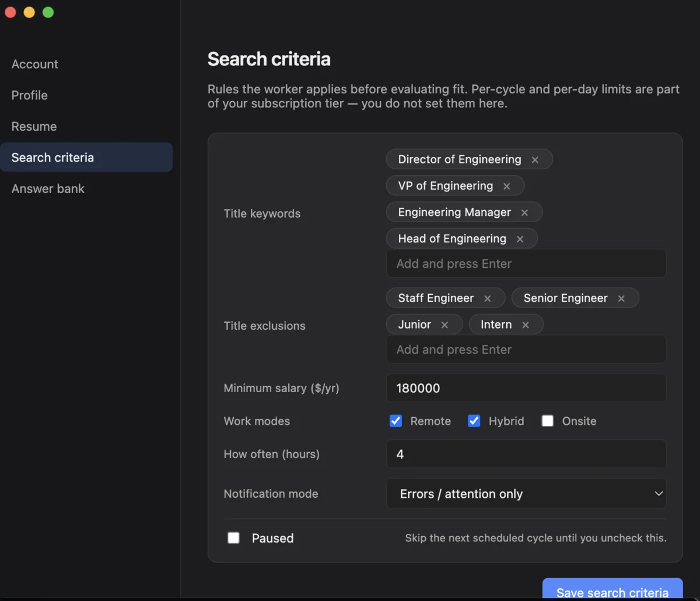Screen dimensions: 700x601
Task: Remove the VP of Engineering keyword chip
Action: pos(506,186)
